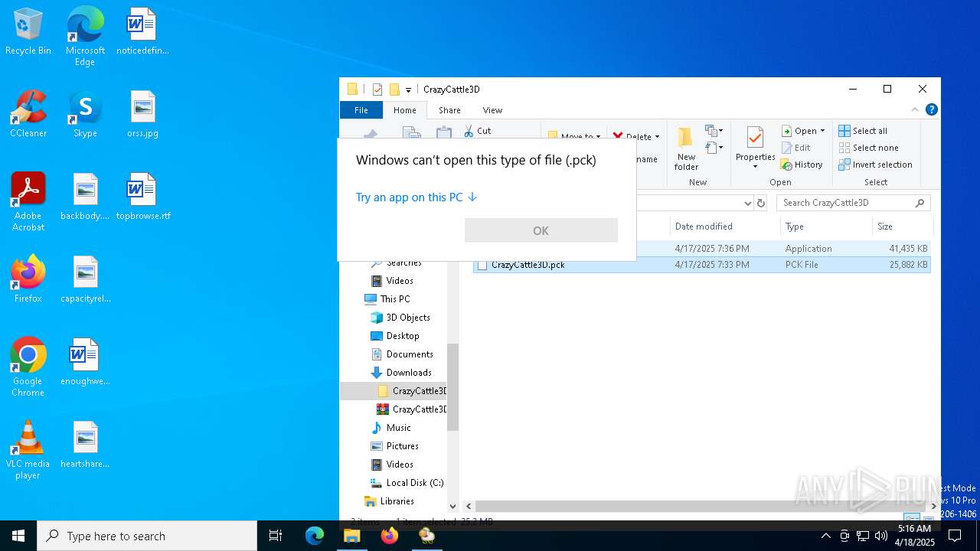Click the History icon in Open group

[802, 165]
